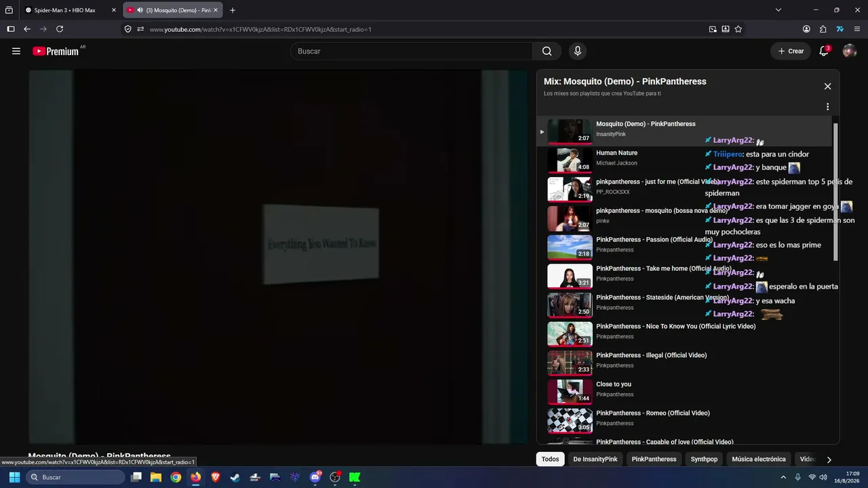Click the Crear button

point(791,51)
